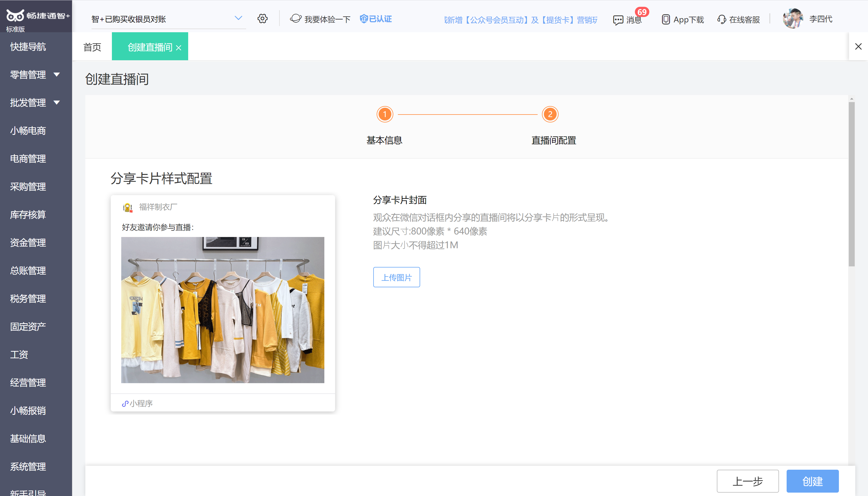Image resolution: width=868 pixels, height=496 pixels.
Task: Close the 创建直播间 tab
Action: click(x=178, y=48)
